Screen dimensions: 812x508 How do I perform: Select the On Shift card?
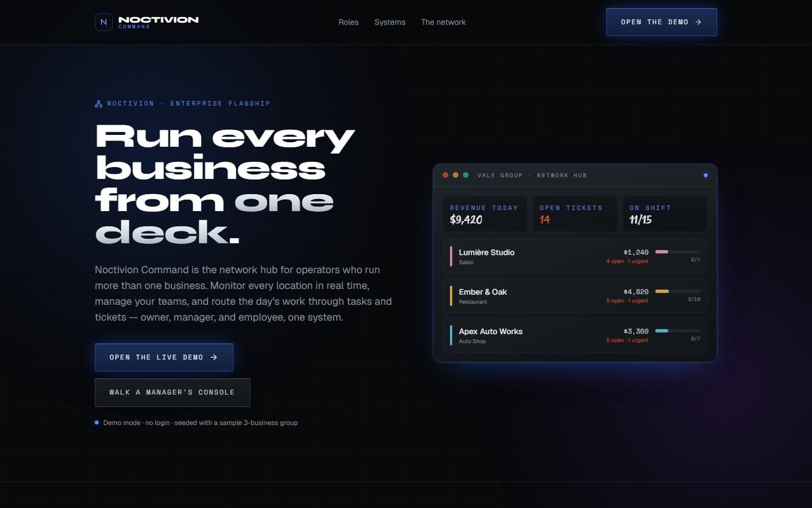click(x=665, y=214)
